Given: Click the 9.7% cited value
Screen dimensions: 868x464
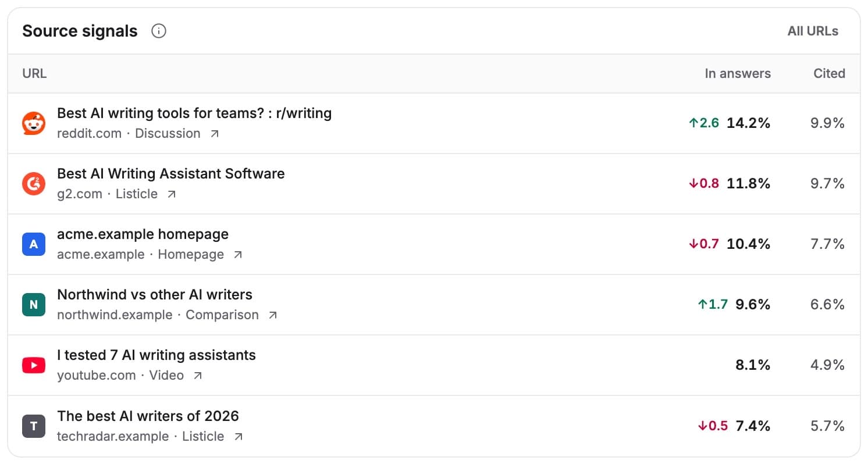Looking at the screenshot, I should 827,184.
